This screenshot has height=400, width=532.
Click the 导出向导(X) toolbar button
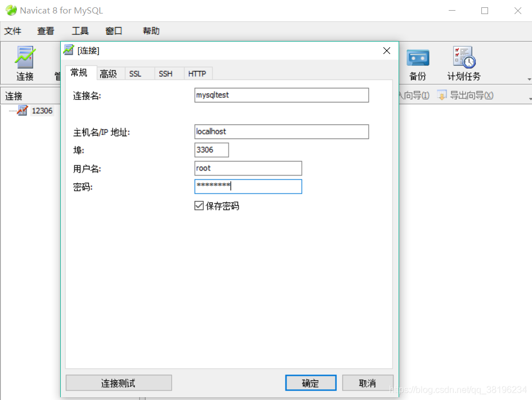click(x=465, y=95)
